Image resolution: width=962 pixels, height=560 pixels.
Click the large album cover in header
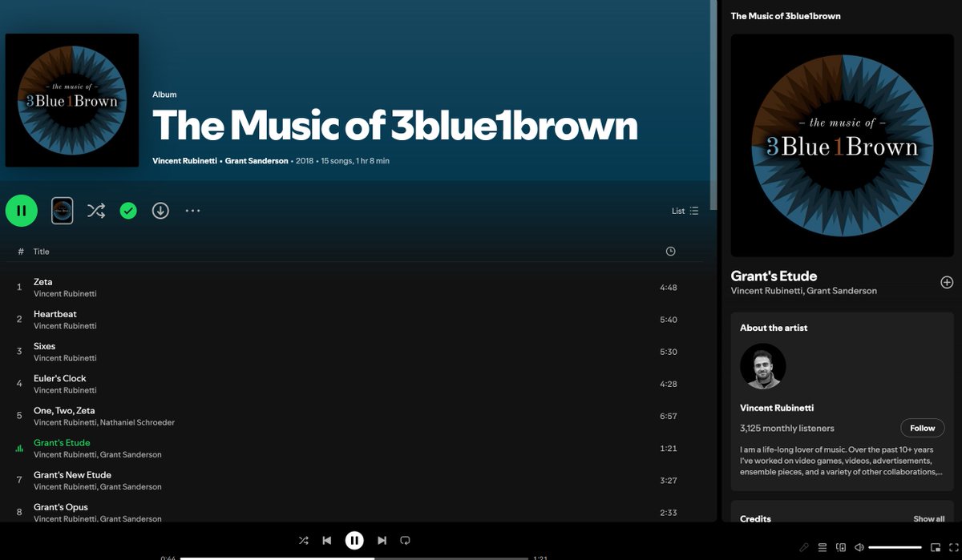pos(72,100)
